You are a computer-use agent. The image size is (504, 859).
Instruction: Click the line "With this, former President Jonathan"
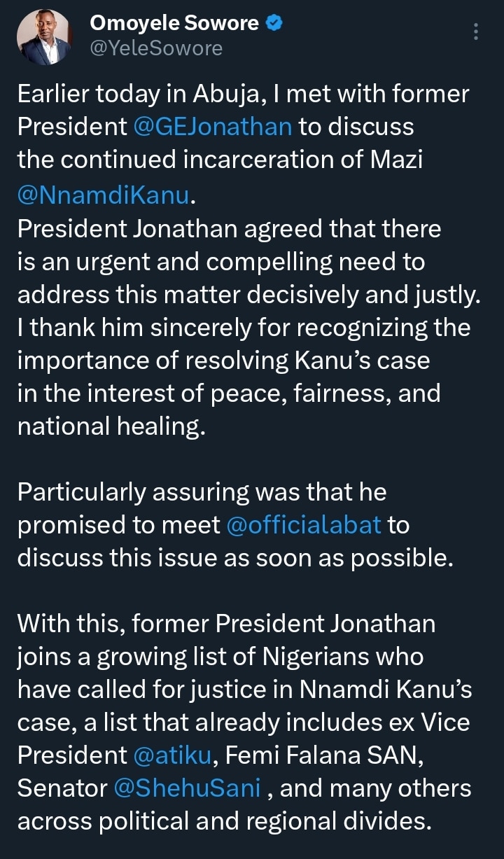coord(226,623)
